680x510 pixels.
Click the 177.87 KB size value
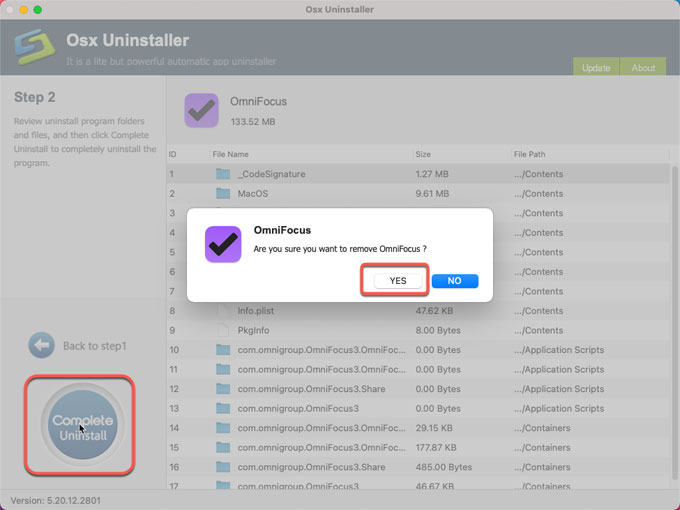point(436,447)
